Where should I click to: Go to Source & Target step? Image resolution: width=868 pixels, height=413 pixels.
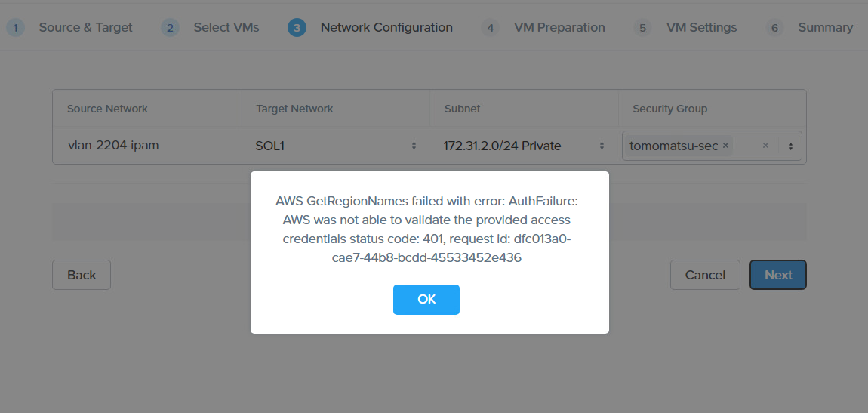click(x=85, y=28)
